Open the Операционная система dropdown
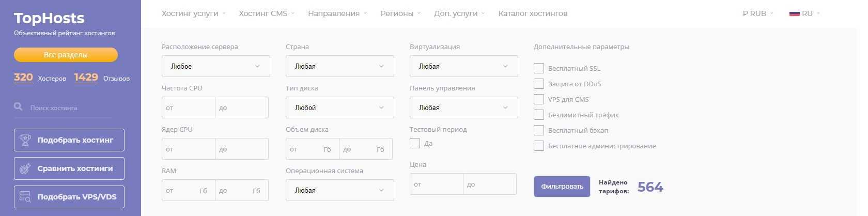 pos(339,190)
